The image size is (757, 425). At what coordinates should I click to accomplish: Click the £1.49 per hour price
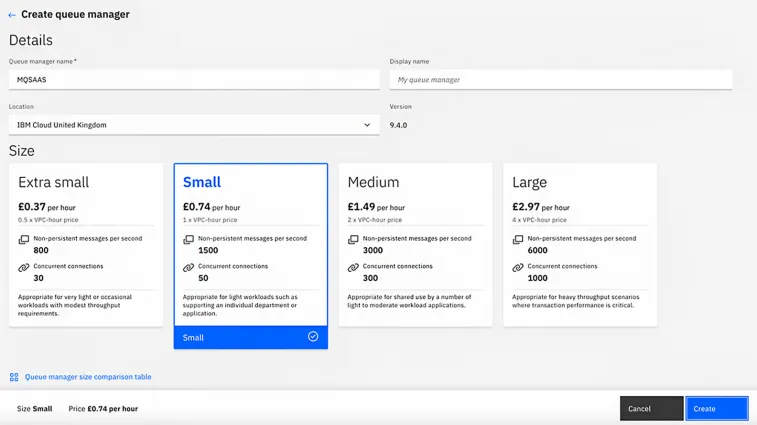[x=376, y=207]
